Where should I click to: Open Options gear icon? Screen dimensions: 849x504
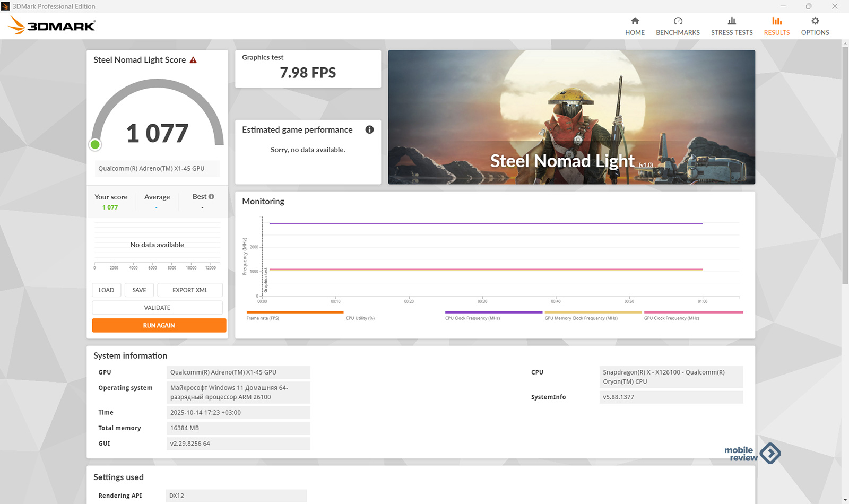pyautogui.click(x=815, y=21)
